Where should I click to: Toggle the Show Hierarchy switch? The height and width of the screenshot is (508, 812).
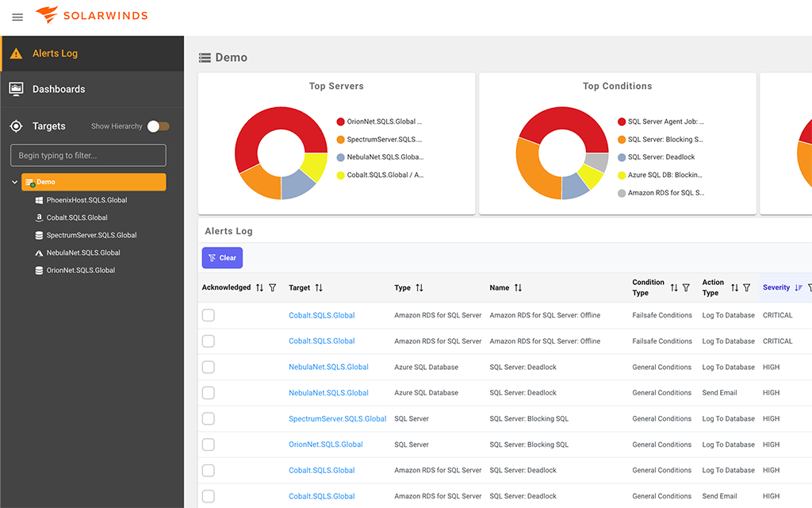click(158, 125)
